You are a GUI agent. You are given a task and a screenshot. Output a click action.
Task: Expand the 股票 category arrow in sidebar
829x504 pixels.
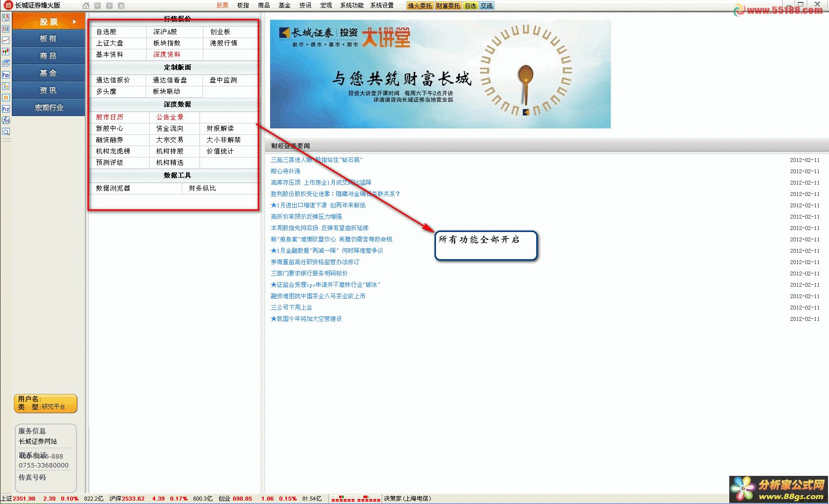click(x=75, y=22)
